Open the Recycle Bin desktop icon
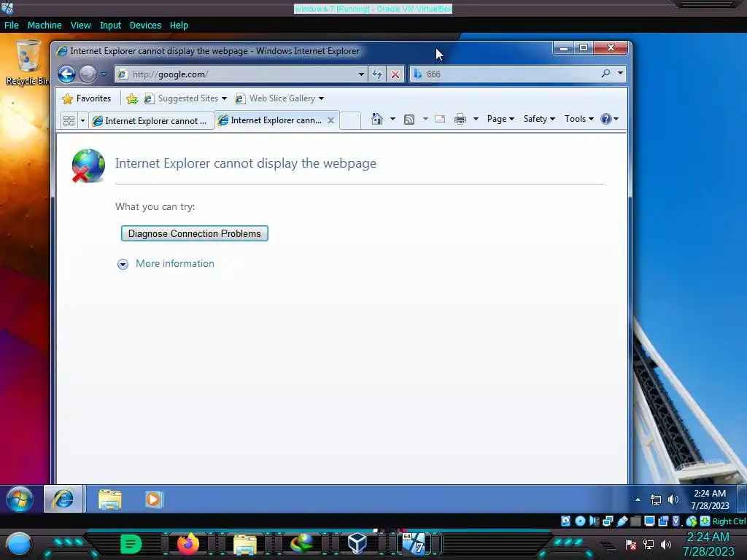747x560 pixels. 28,63
